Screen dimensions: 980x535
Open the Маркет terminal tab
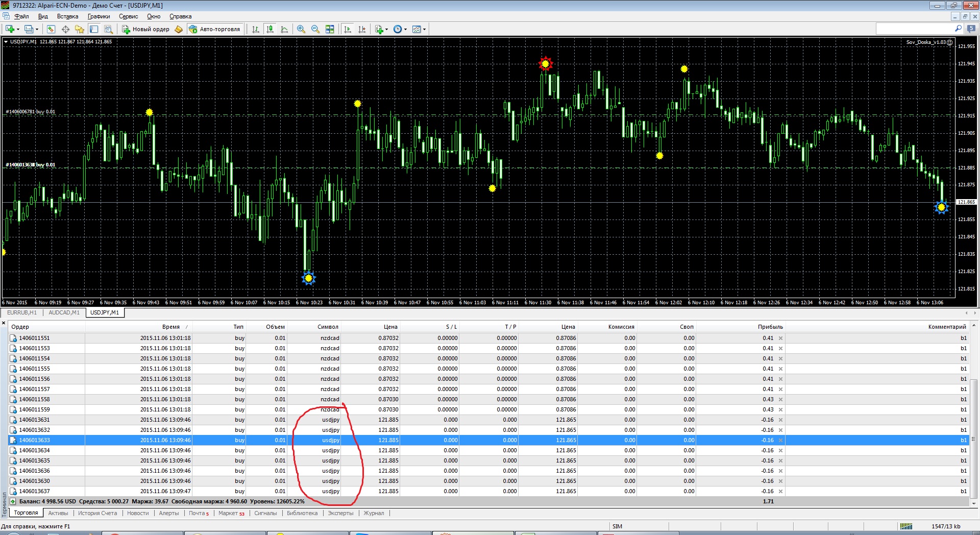pos(231,513)
